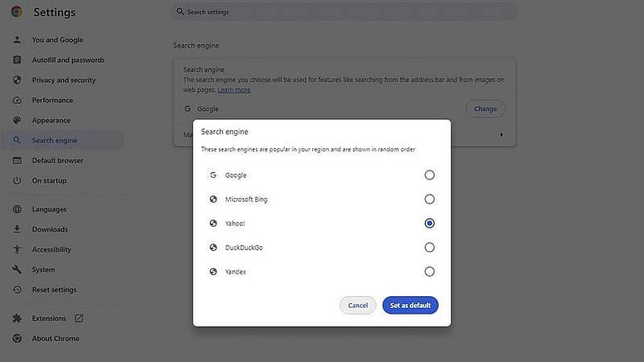Click the Google G icon in settings card
The width and height of the screenshot is (644, 362).
coord(188,109)
